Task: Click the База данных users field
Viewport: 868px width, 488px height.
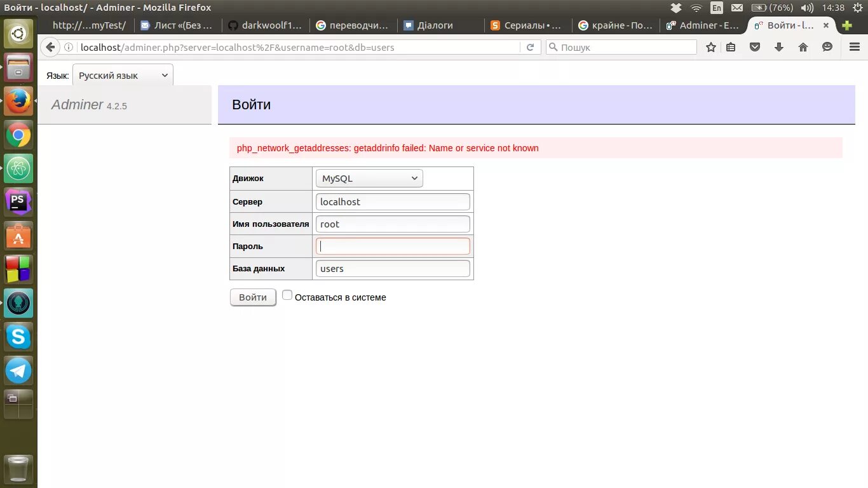Action: coord(393,268)
